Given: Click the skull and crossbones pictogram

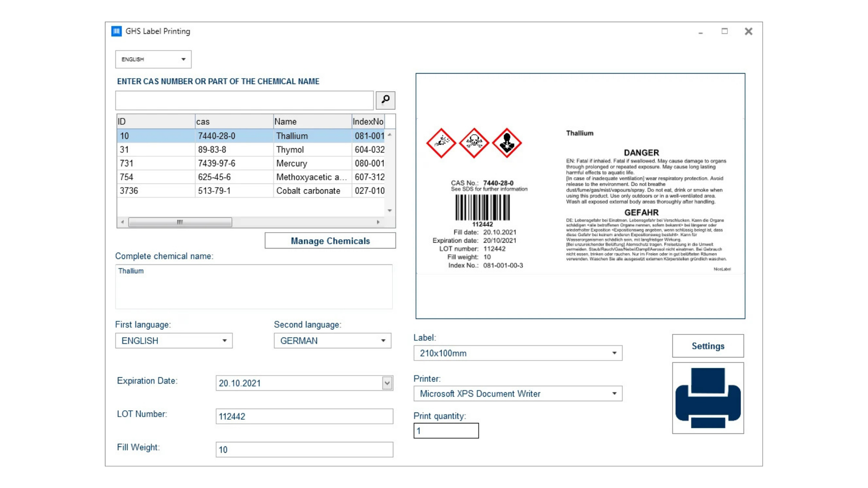Looking at the screenshot, I should 474,143.
